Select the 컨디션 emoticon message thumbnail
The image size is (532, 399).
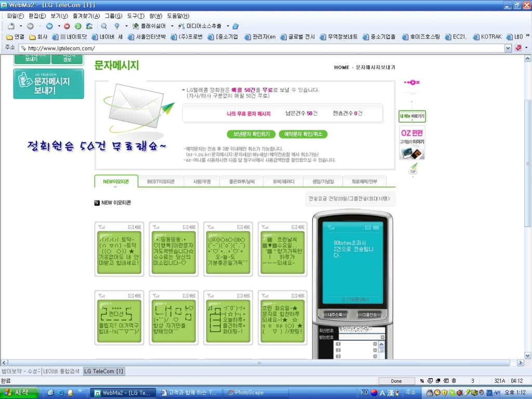[119, 317]
